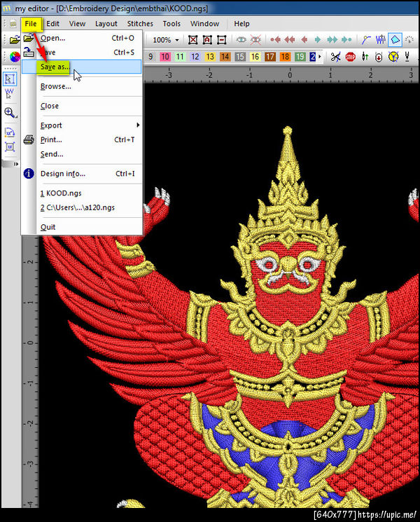Select brown color swatch 17
420x522 pixels.
270,57
